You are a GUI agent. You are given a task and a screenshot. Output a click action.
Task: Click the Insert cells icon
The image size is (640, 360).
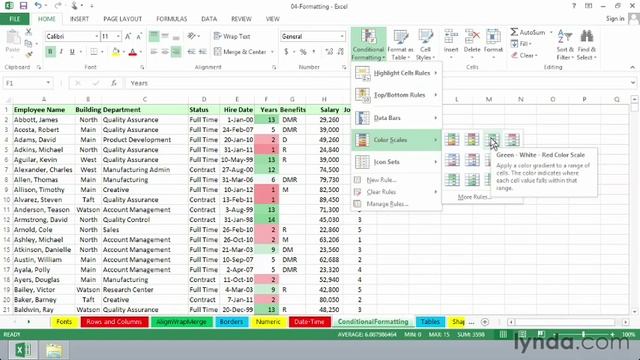coord(451,41)
